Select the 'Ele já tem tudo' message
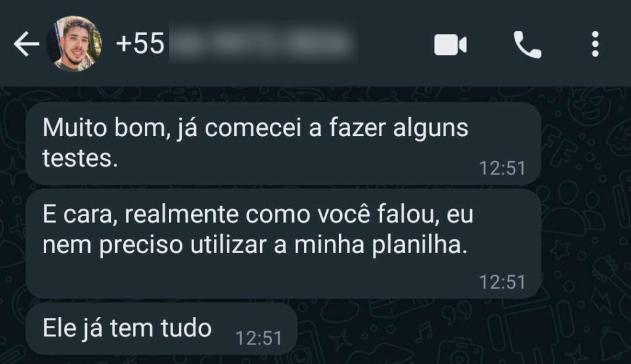This screenshot has height=364, width=631. (x=162, y=329)
